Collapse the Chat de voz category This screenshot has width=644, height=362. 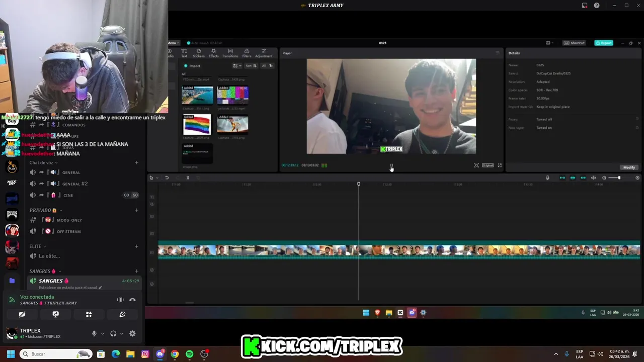[x=43, y=163]
